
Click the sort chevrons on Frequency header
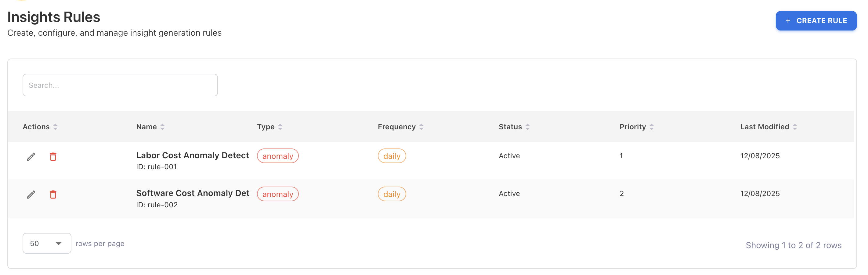click(x=421, y=127)
